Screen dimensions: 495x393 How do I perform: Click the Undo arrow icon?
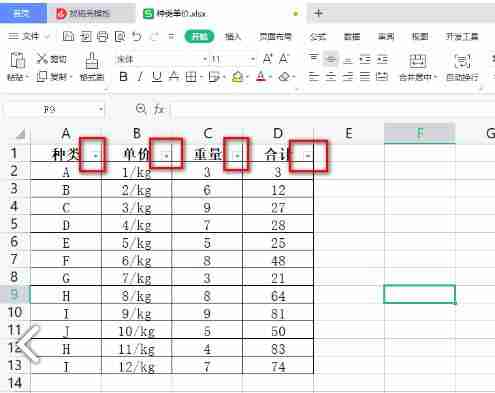click(x=137, y=36)
